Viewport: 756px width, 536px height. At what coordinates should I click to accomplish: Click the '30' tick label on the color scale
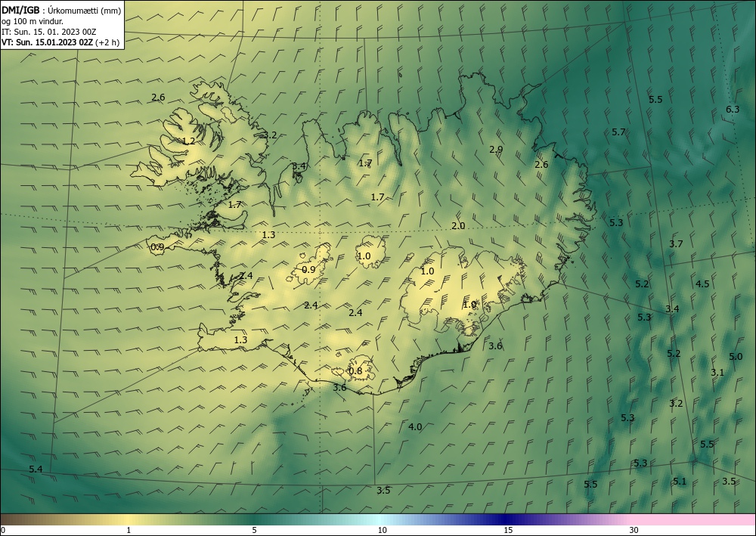tap(634, 531)
